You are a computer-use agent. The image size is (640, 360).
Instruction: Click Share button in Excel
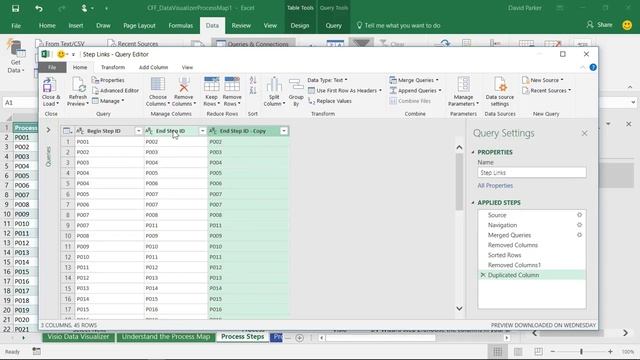(x=599, y=25)
